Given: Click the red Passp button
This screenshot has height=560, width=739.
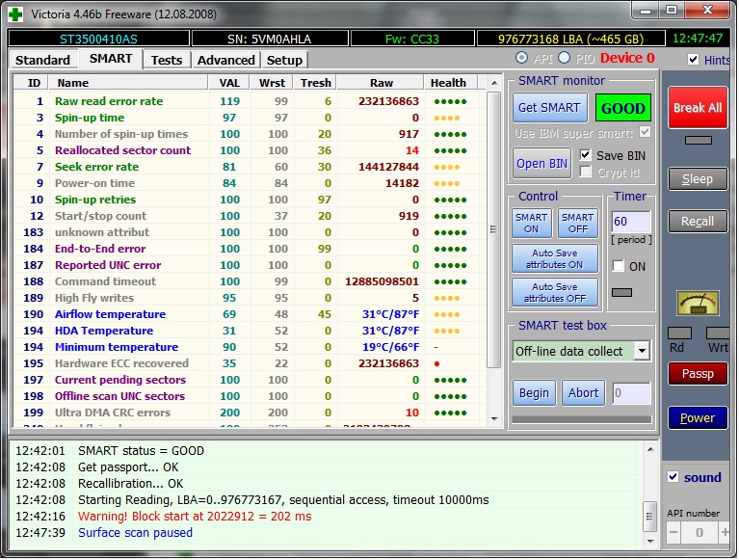Looking at the screenshot, I should pos(698,373).
